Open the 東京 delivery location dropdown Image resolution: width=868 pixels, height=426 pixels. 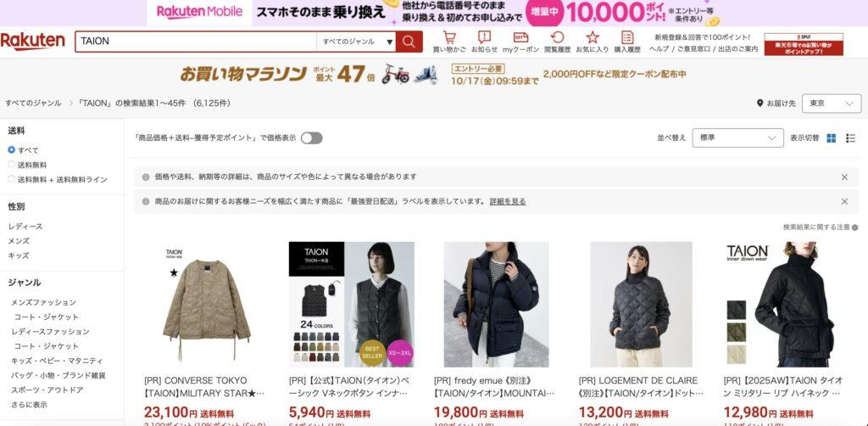(832, 104)
